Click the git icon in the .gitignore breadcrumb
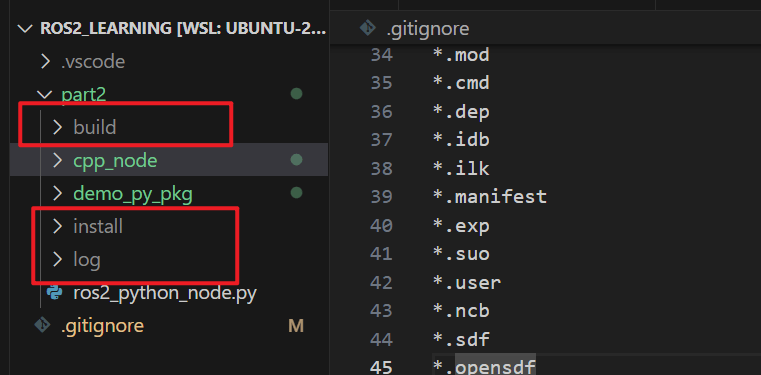Viewport: 761px width, 375px height. [368, 28]
